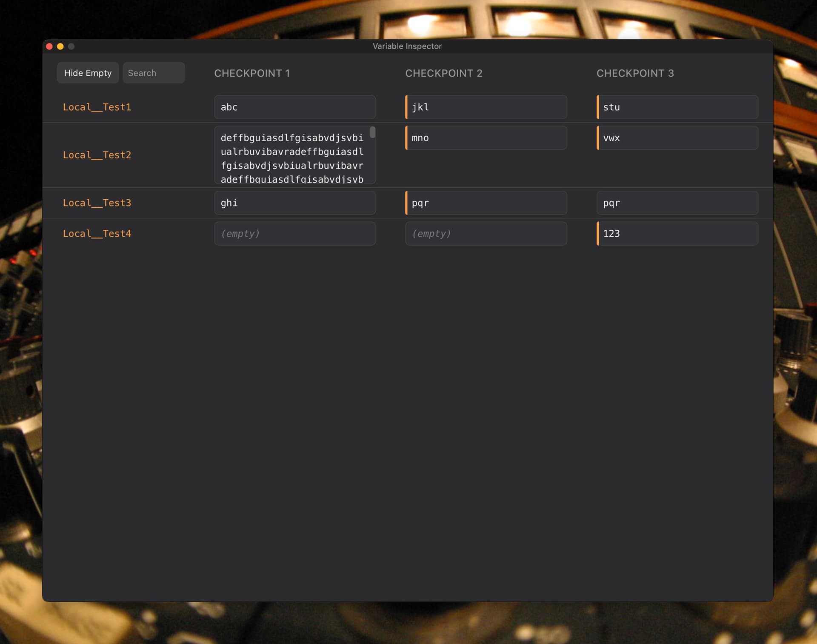Toggle the Hide Empty button
817x644 pixels.
pos(88,73)
